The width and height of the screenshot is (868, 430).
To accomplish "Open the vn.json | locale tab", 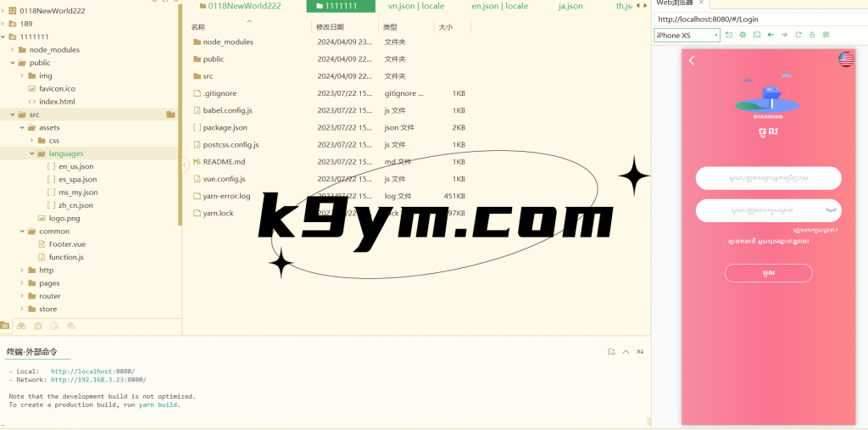I will [x=416, y=6].
